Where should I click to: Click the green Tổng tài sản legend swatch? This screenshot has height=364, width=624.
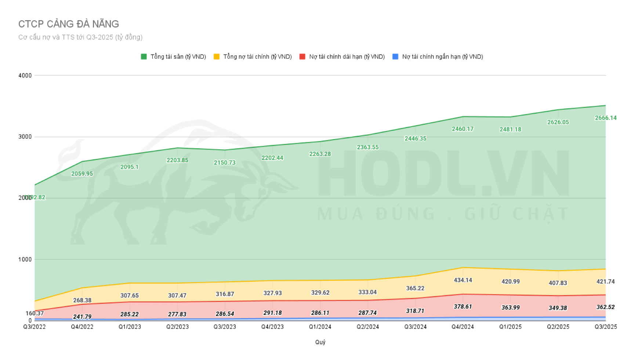pos(144,57)
